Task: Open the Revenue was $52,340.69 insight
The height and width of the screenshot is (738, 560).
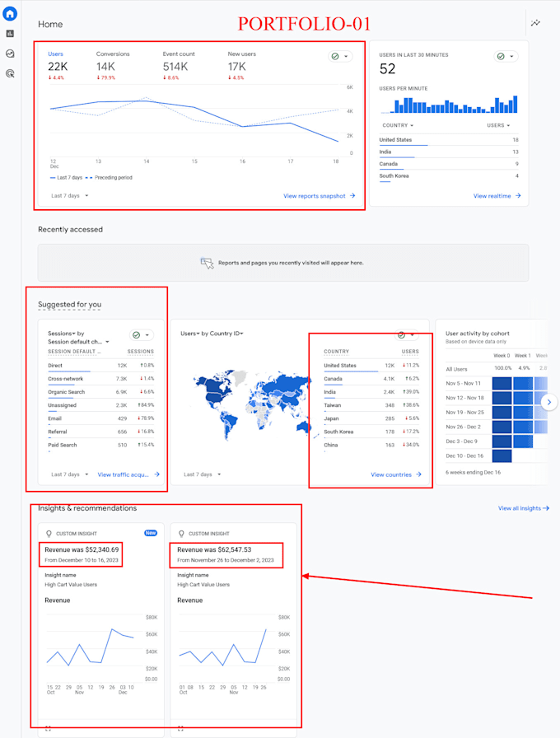Action: (82, 549)
